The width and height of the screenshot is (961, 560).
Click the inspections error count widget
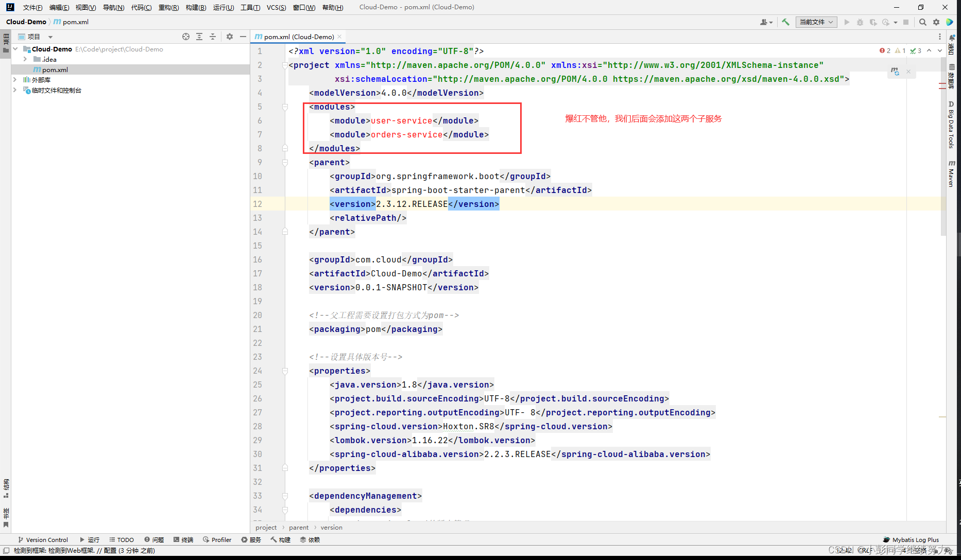(x=885, y=50)
